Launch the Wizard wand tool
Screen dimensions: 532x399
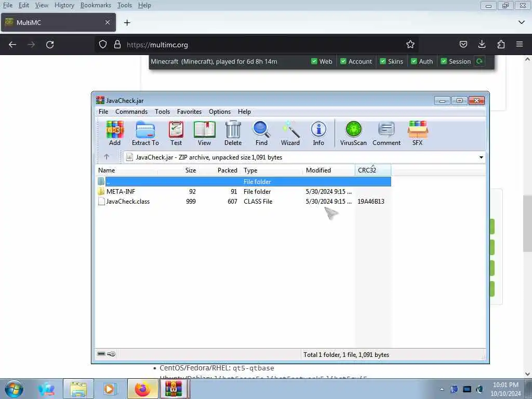coord(290,133)
